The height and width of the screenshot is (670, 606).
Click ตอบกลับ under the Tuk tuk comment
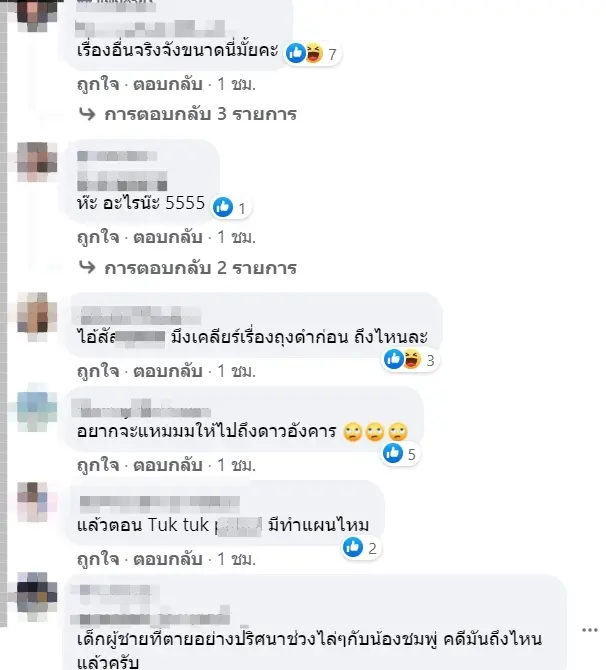168,559
